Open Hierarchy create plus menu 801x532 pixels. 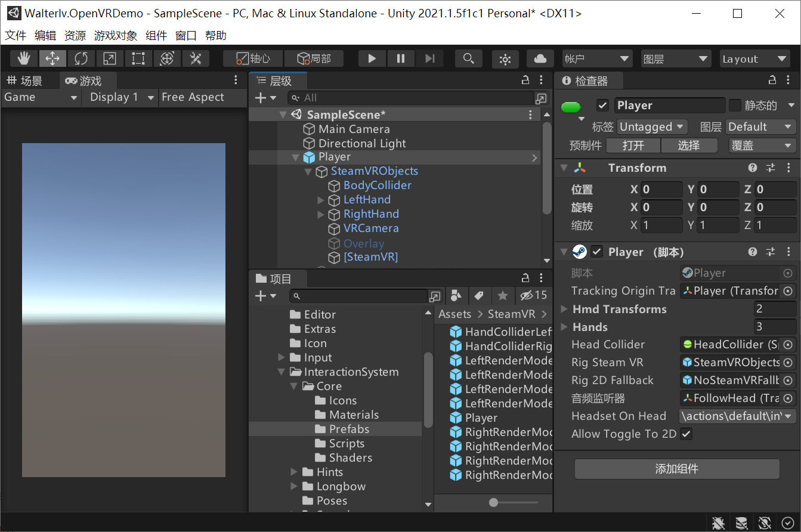pos(265,98)
